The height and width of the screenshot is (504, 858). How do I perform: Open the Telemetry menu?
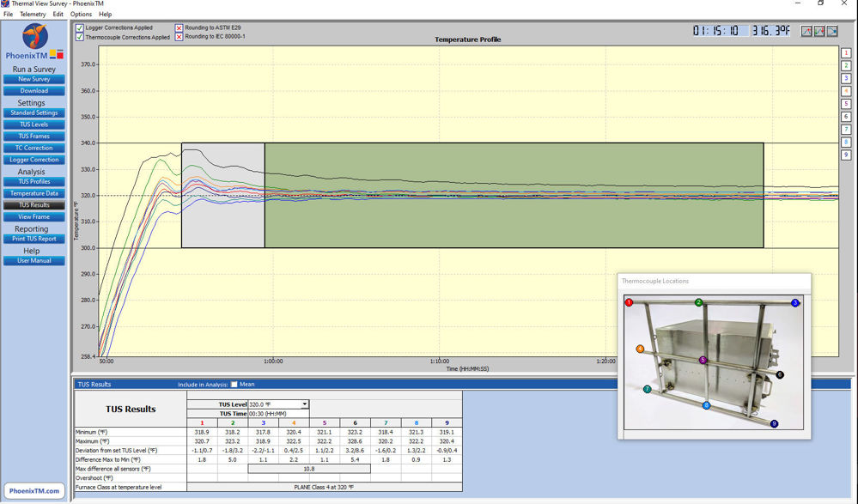coord(33,15)
